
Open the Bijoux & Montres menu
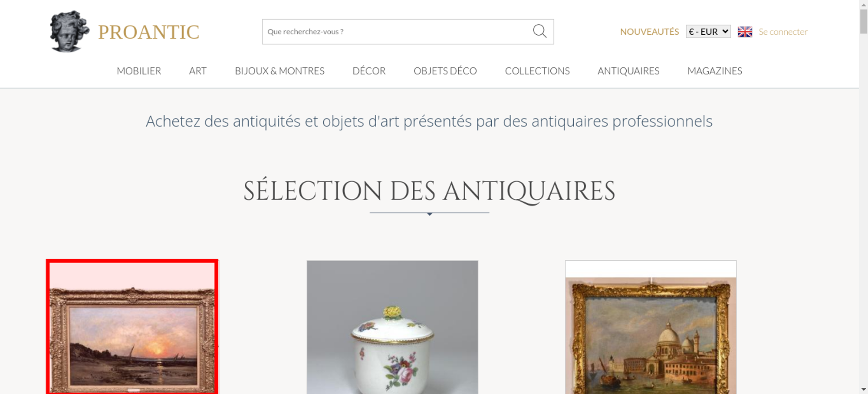coord(279,71)
